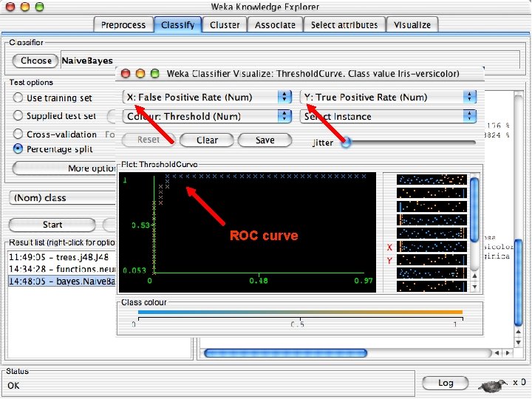Screen dimensions: 532x399
Task: Click the Clear button
Action: click(x=207, y=140)
